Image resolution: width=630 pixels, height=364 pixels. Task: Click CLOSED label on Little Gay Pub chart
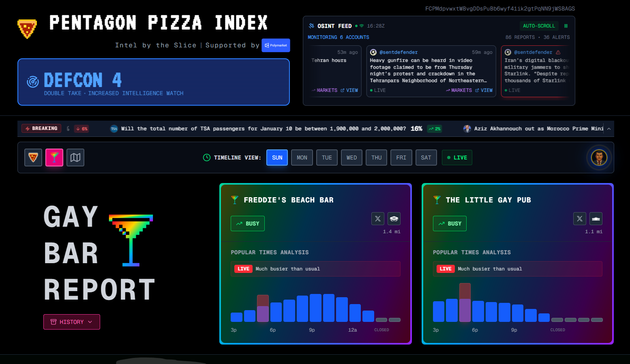[x=557, y=330]
